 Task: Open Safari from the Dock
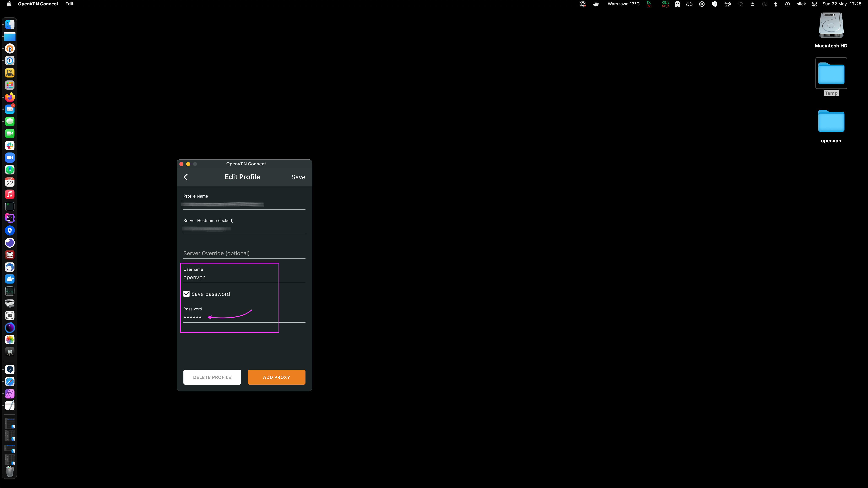click(10, 382)
